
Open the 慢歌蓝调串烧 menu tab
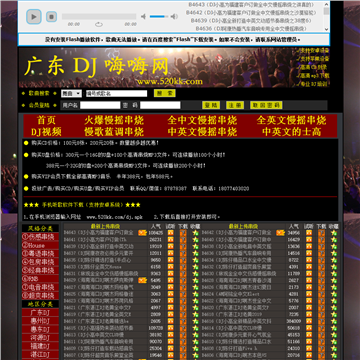click(114, 132)
